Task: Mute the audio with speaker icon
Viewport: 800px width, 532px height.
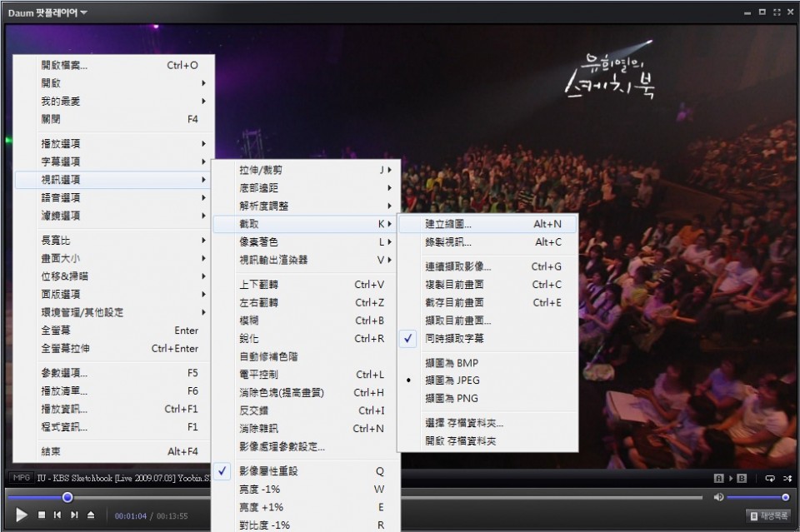Action: (x=718, y=497)
